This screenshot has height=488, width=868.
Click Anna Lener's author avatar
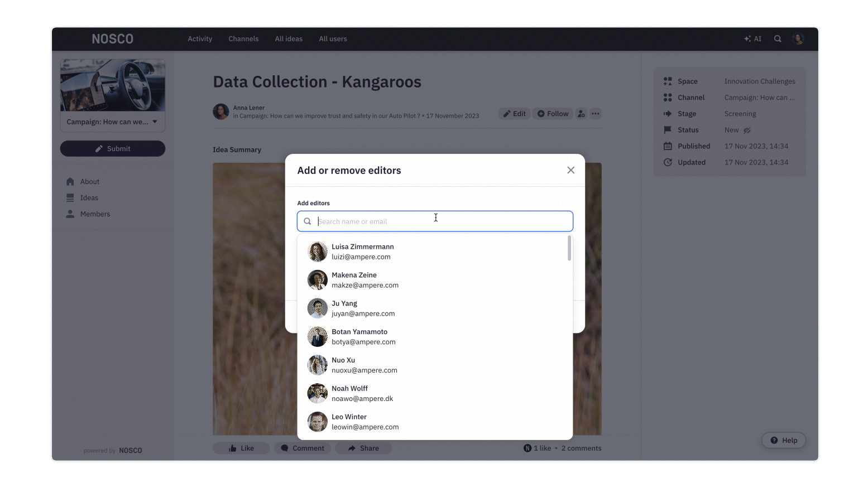pyautogui.click(x=221, y=112)
